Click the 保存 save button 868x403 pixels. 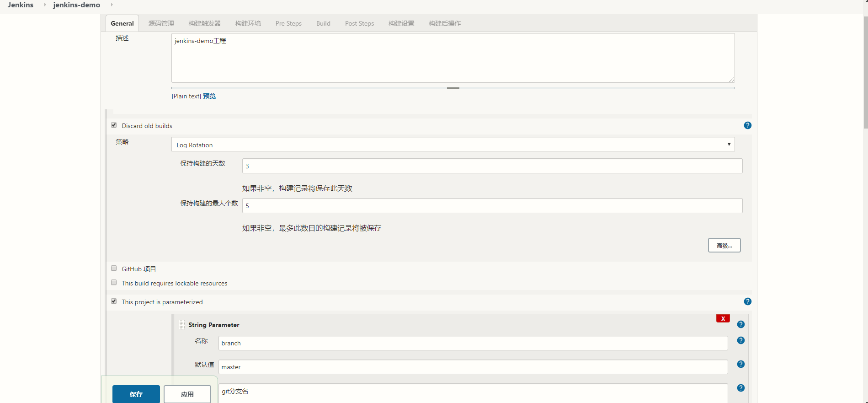[x=136, y=394]
